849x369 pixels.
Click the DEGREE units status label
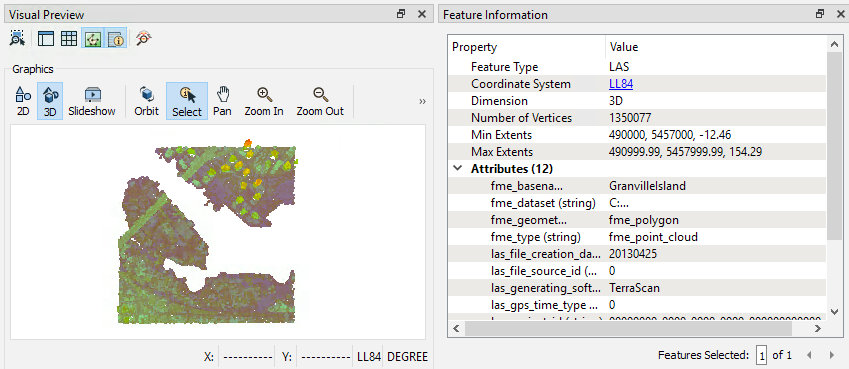[x=407, y=357]
